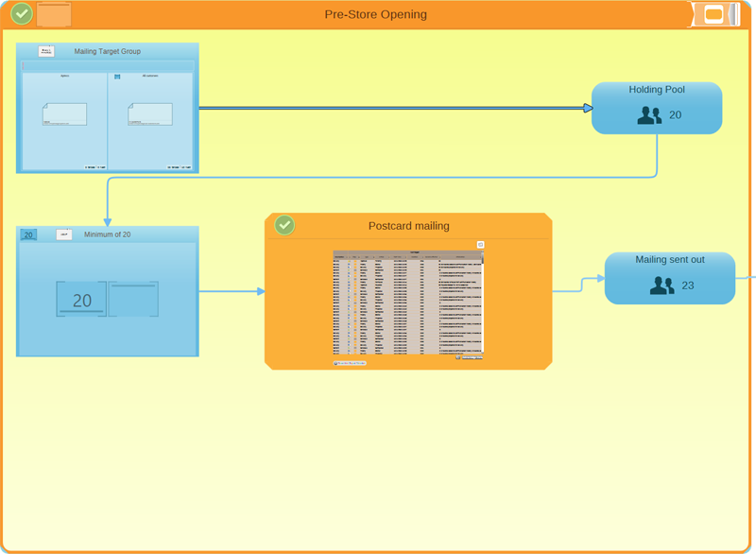The width and height of the screenshot is (756, 554).
Task: Click the small expand icon above the Postcard mailing table
Action: coord(480,245)
